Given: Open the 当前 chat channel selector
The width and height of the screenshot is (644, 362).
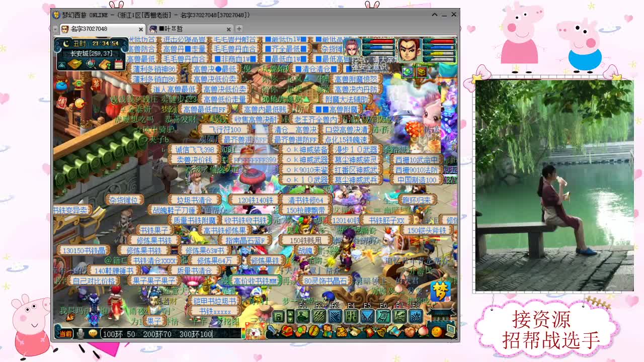Looking at the screenshot, I should tap(65, 333).
